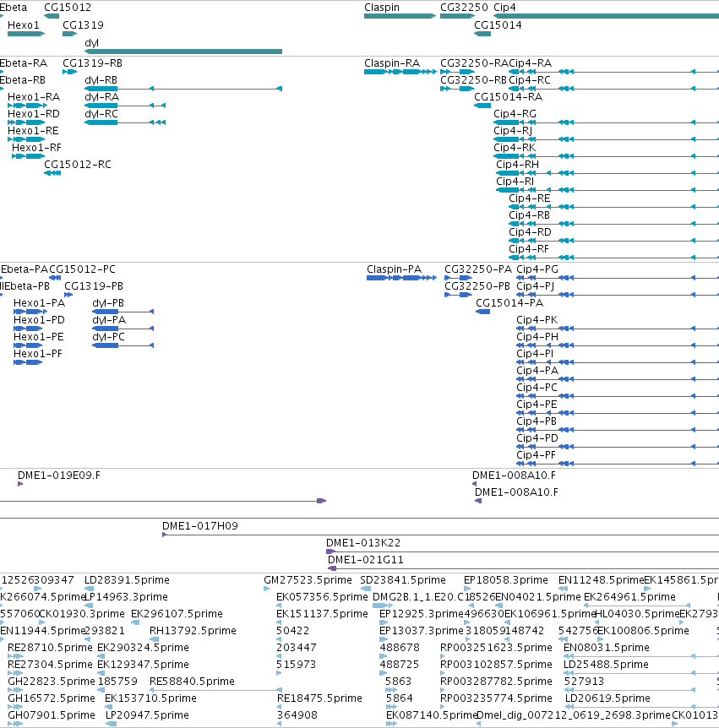Click EST label GH16572.5prime
Image resolution: width=719 pixels, height=728 pixels.
pos(52,698)
